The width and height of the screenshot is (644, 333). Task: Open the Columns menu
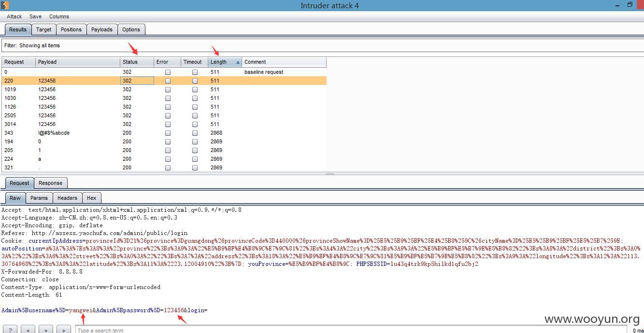coord(59,16)
